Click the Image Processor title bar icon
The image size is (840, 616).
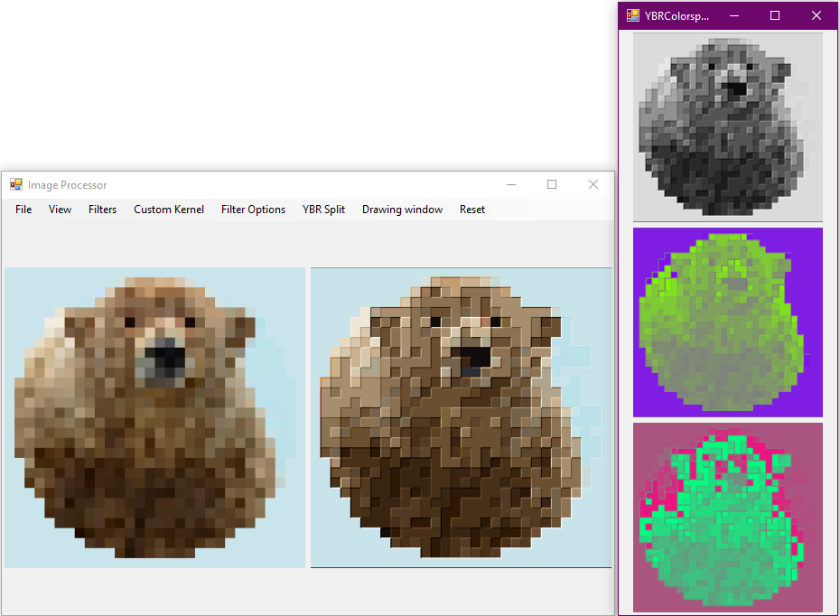(16, 185)
